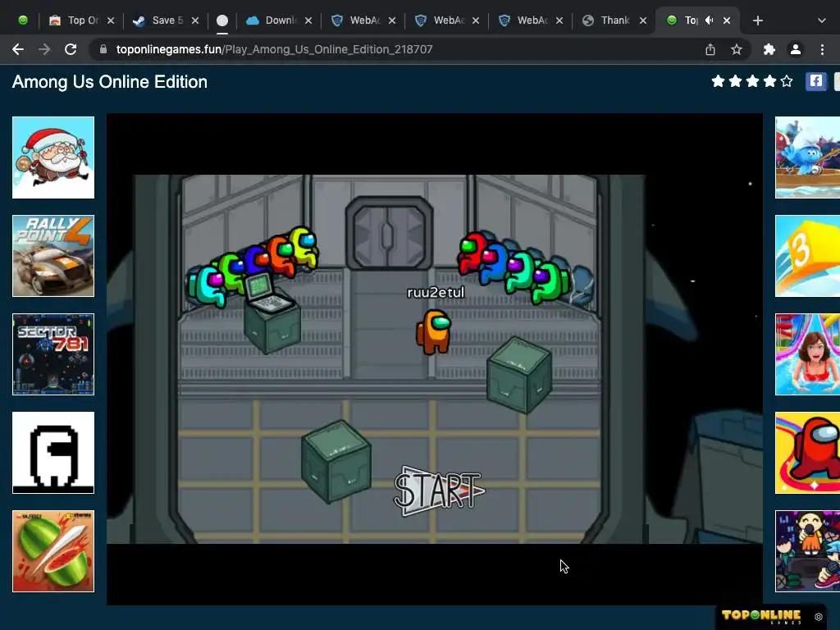Screen dimensions: 840x630
Task: Open the Chrome three-dot menu
Action: 822,49
